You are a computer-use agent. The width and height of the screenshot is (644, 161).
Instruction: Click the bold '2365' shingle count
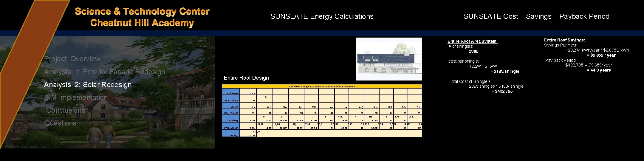[x=473, y=51]
